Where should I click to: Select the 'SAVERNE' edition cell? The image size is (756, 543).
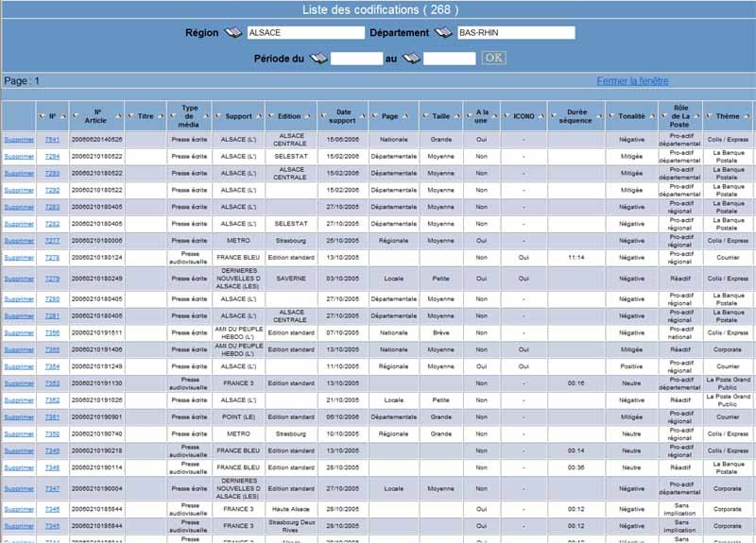tap(291, 279)
